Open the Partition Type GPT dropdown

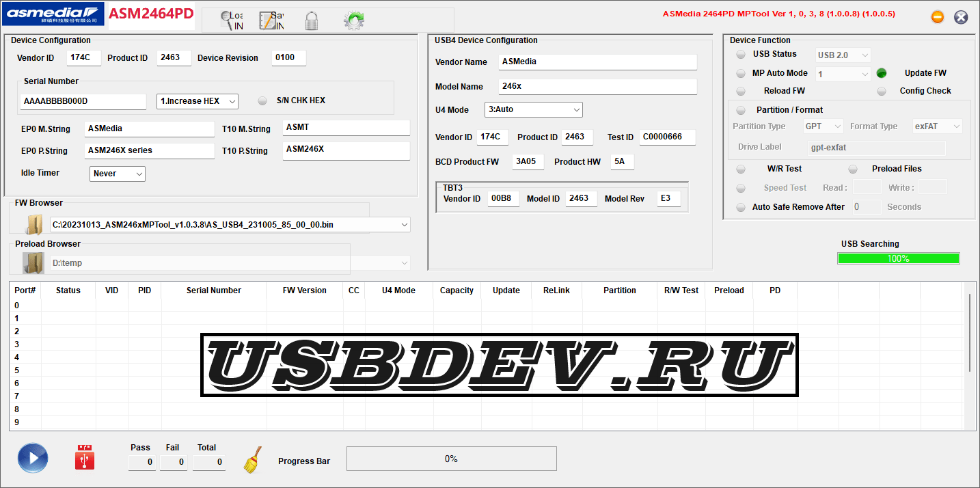[x=824, y=126]
